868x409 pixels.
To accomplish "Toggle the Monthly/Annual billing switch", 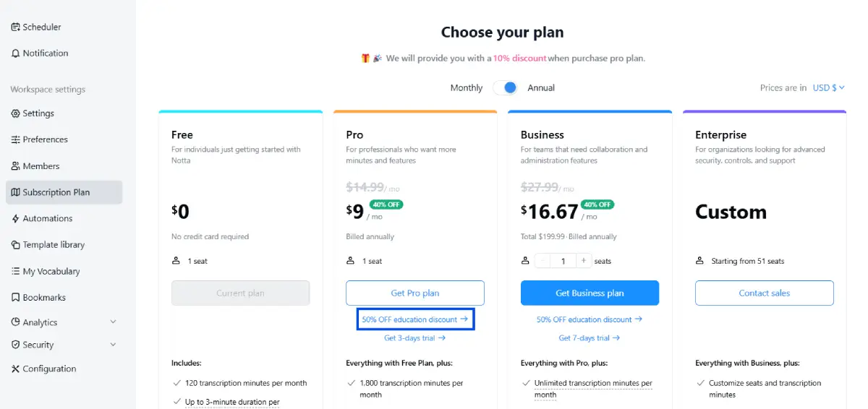I will pos(506,87).
